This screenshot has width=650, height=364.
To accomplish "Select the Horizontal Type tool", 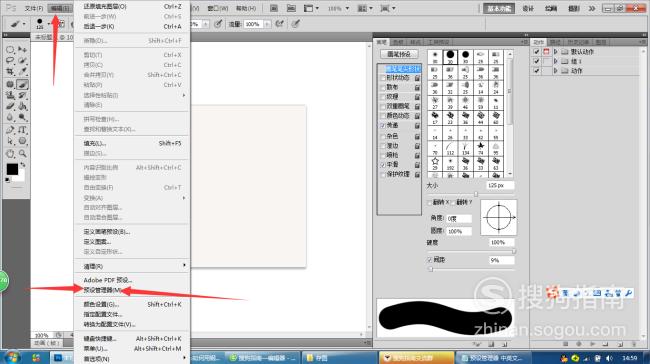I will click(22, 130).
